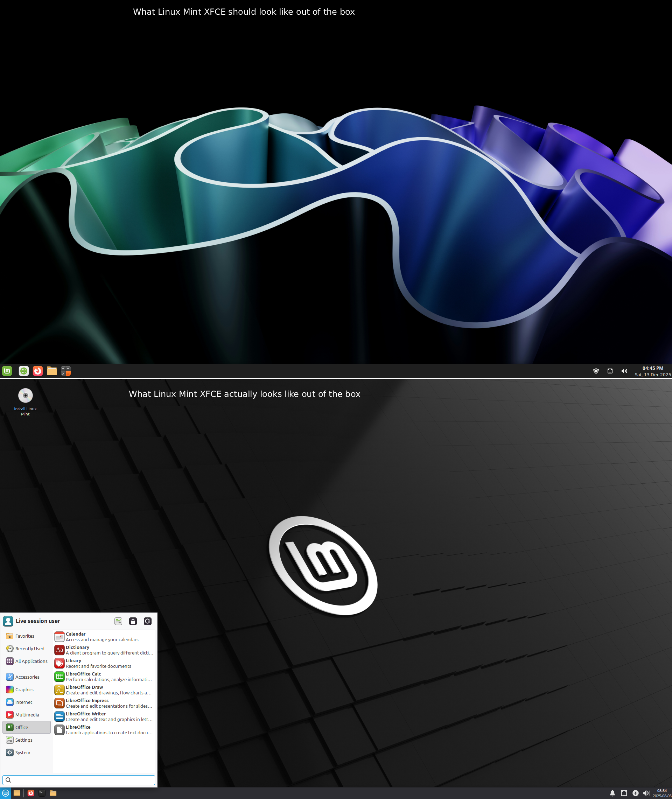
Task: Launch LibreOffice Writer from the list
Action: click(x=104, y=717)
